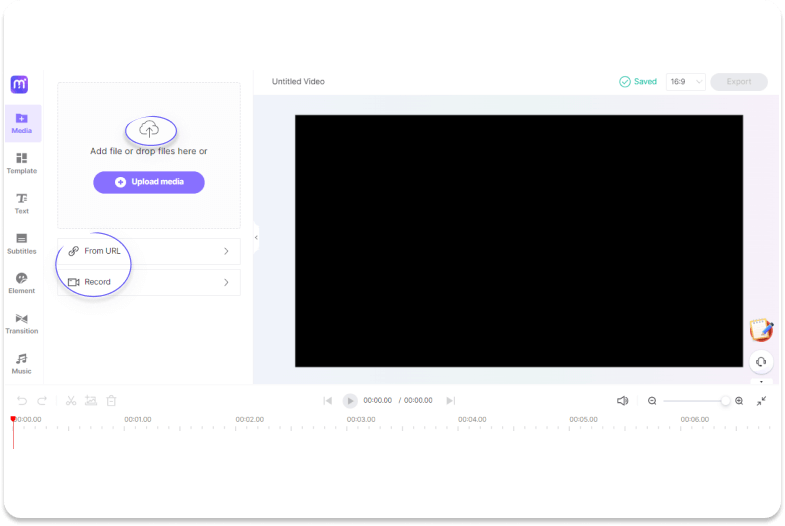Click the Export button

click(x=739, y=82)
